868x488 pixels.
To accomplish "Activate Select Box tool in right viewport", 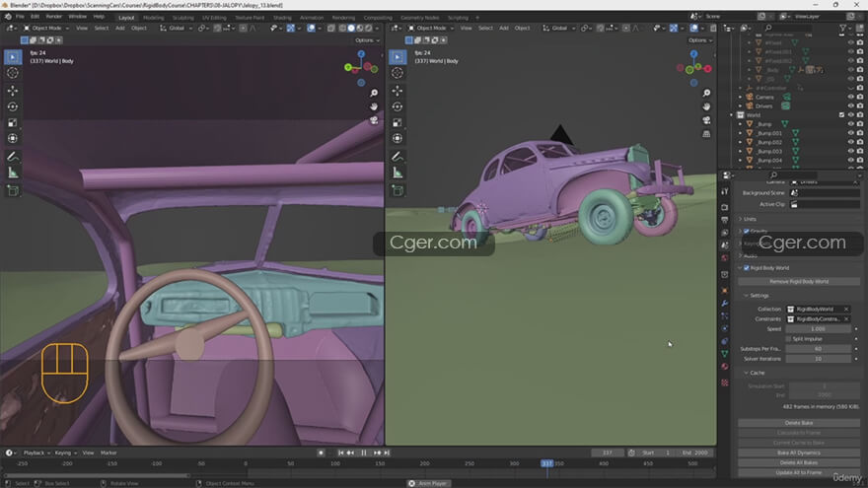I will [398, 57].
